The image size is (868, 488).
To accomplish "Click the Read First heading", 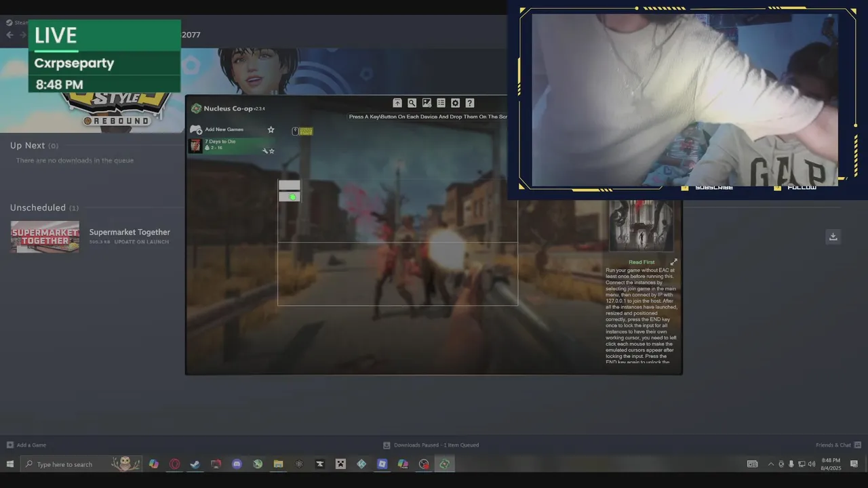I will tap(642, 262).
